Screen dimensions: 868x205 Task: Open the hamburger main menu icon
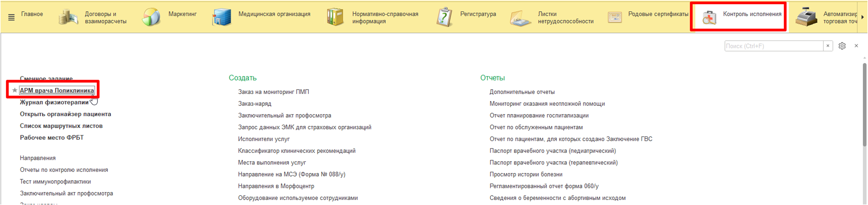tap(11, 17)
